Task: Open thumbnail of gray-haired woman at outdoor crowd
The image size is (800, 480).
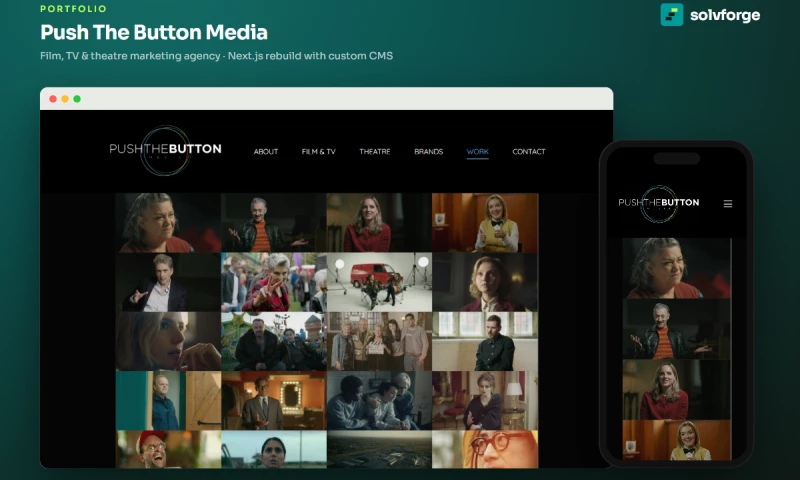Action: 274,282
